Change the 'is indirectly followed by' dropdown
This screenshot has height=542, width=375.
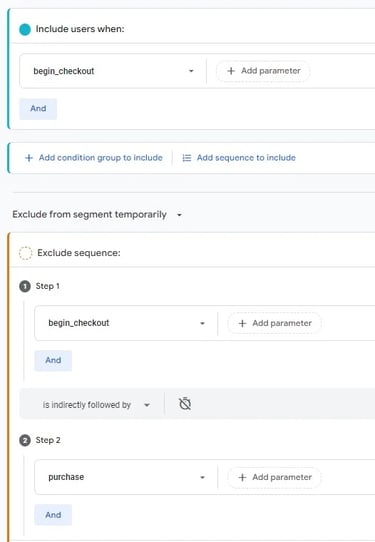[96, 405]
